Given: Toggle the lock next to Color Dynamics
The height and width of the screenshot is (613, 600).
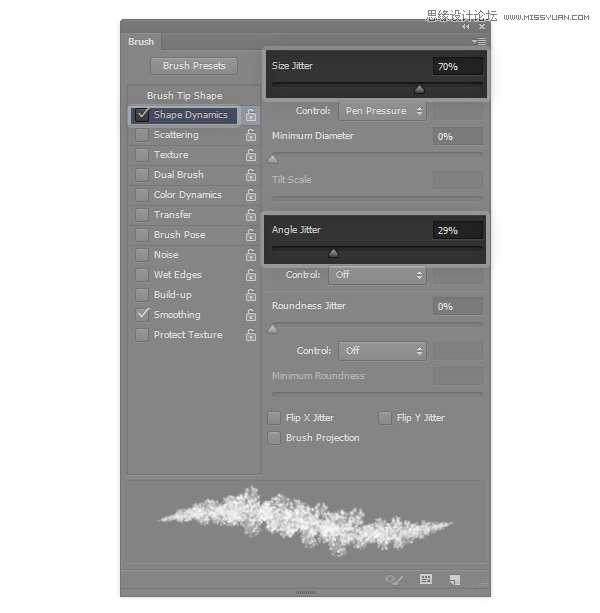Looking at the screenshot, I should tap(251, 195).
